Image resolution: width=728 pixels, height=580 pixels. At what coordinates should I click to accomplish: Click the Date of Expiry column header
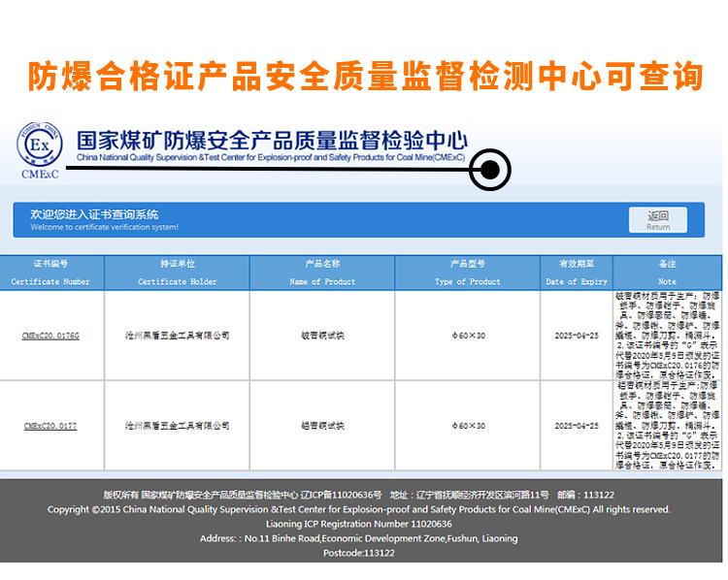tap(577, 273)
